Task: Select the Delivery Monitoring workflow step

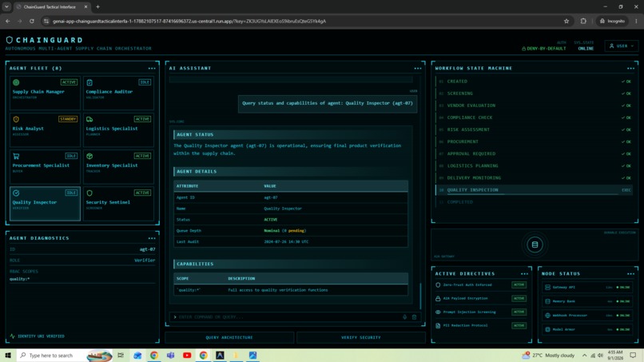Action: pos(535,178)
